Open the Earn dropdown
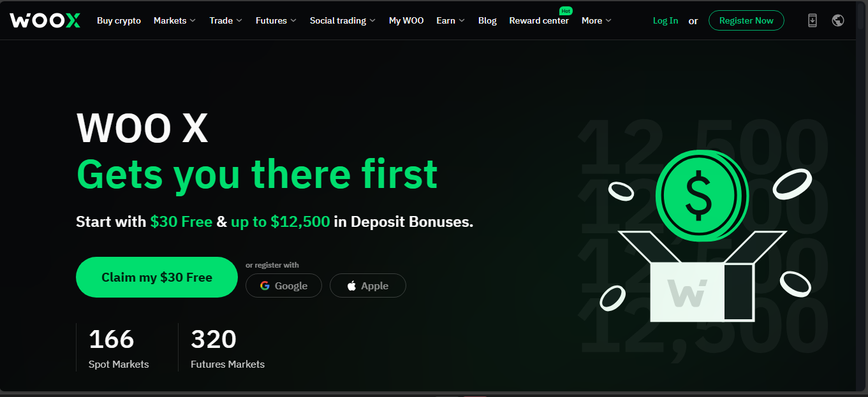 [450, 20]
